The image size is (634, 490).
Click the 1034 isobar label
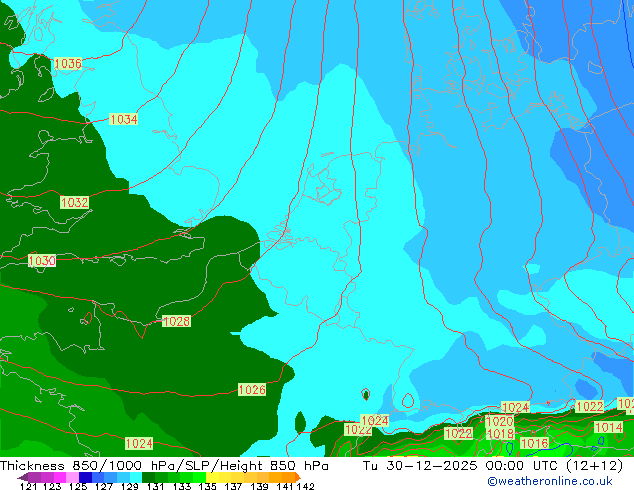[x=124, y=119]
